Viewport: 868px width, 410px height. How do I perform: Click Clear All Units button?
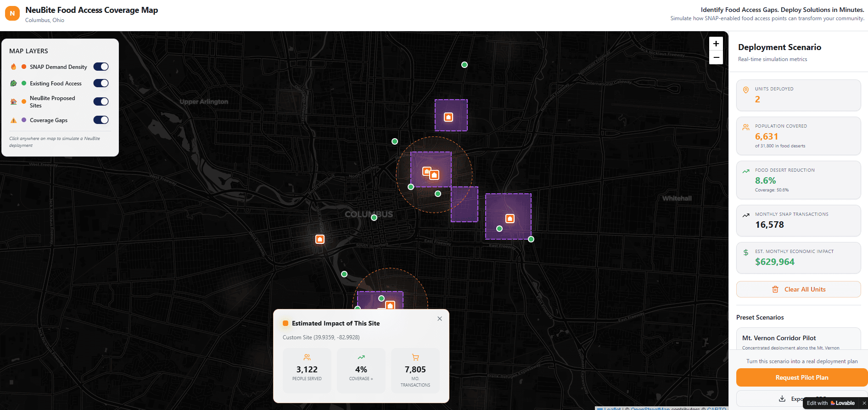798,289
